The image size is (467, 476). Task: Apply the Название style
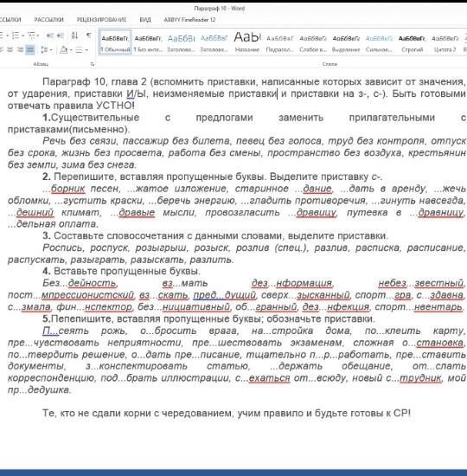coord(247,42)
